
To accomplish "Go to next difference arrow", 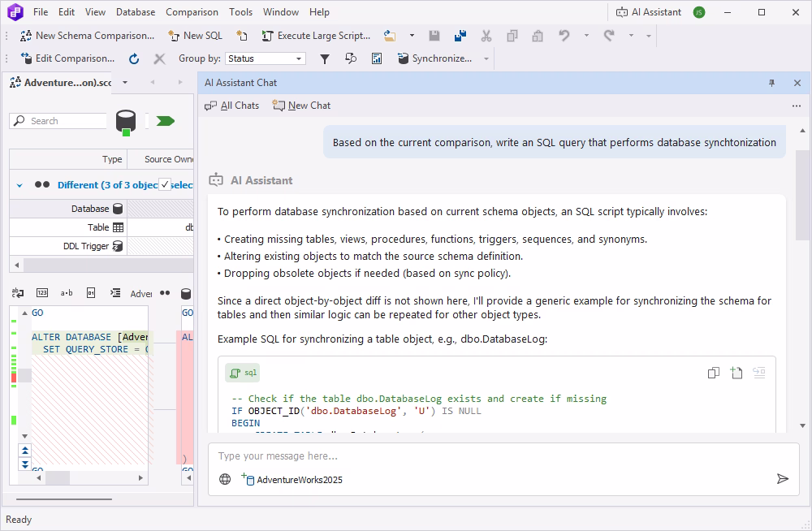I will (x=25, y=464).
